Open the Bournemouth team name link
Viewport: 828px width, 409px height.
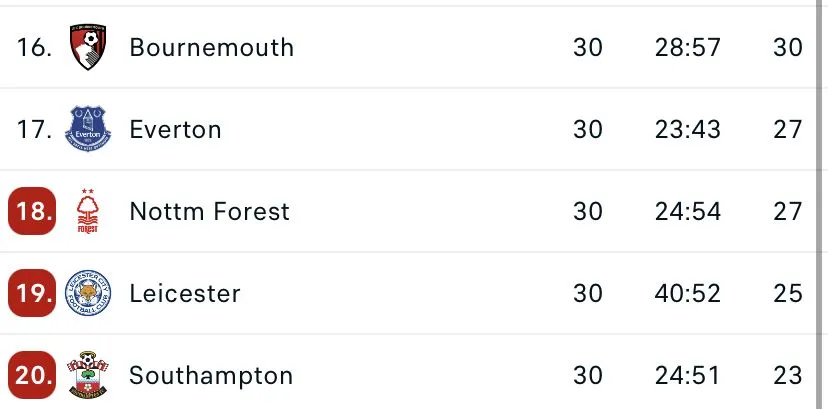coord(212,47)
